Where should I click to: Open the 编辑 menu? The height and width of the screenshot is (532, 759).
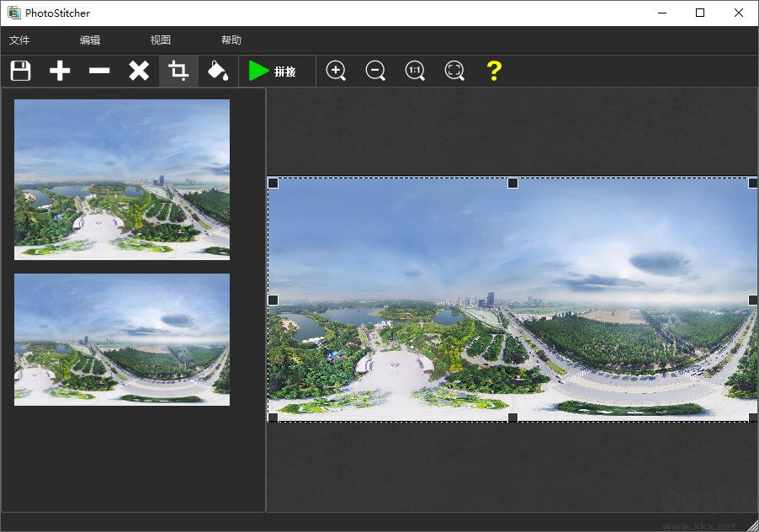90,40
